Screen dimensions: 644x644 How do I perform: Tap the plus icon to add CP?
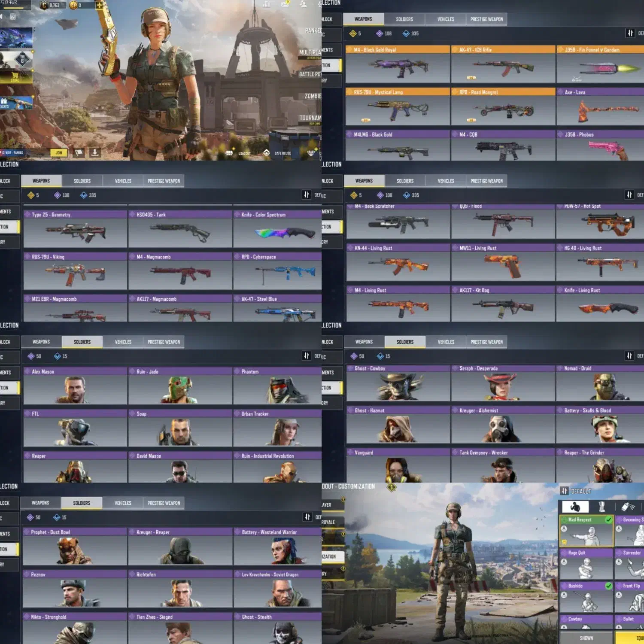point(99,5)
